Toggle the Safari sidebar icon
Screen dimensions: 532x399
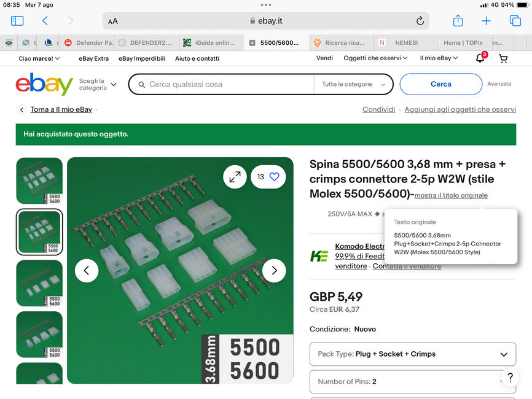point(17,21)
